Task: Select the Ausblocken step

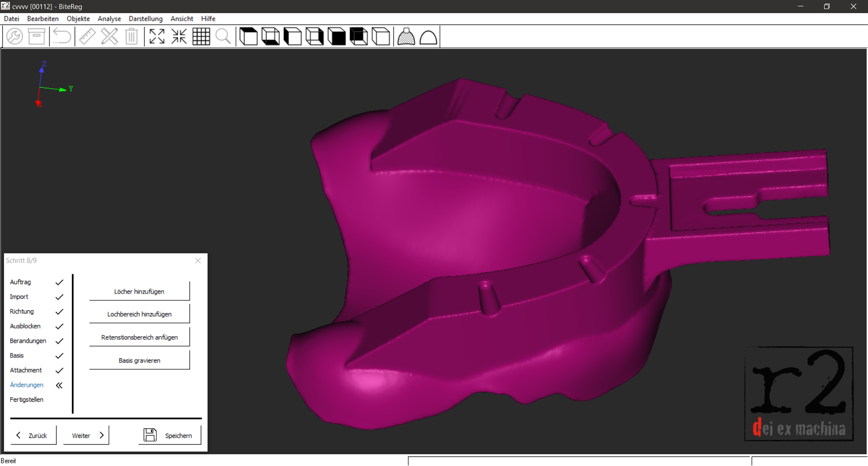Action: coord(25,326)
